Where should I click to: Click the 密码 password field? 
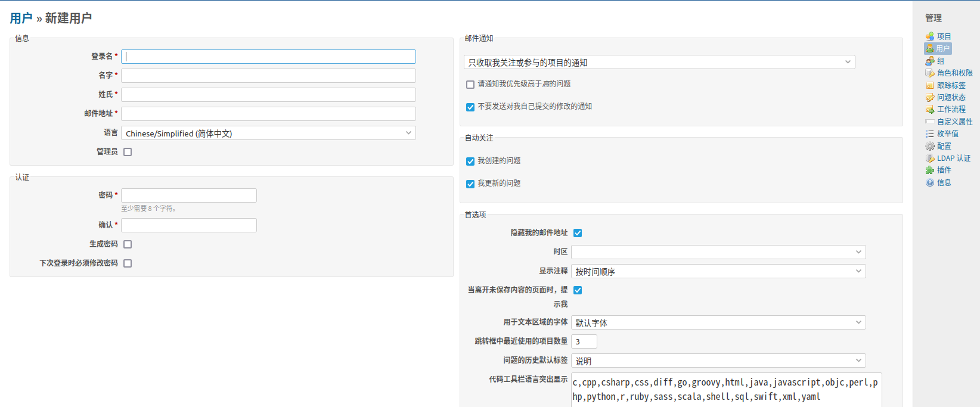click(189, 195)
